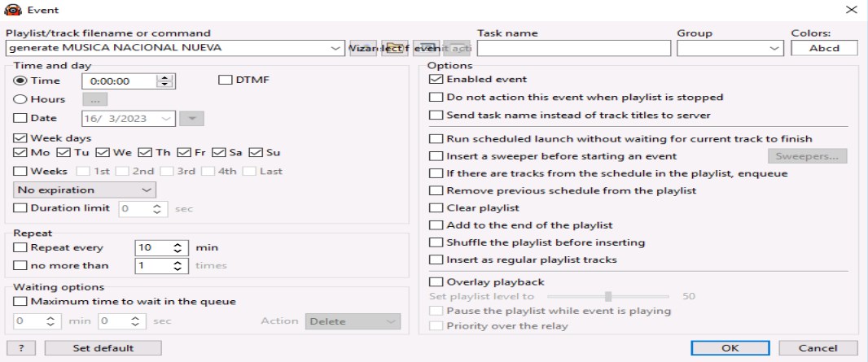Open the No expiration dropdown
This screenshot has width=868, height=362.
coord(85,190)
